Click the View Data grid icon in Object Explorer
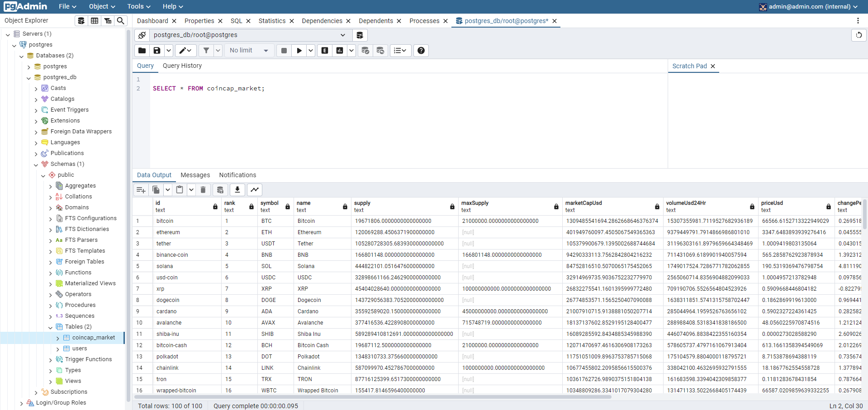This screenshot has height=410, width=868. tap(95, 21)
